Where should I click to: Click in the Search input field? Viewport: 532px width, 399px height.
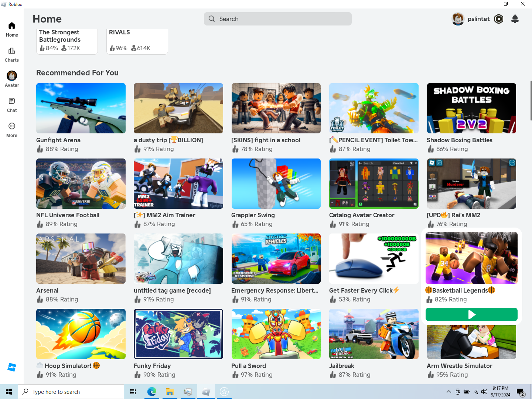(278, 19)
